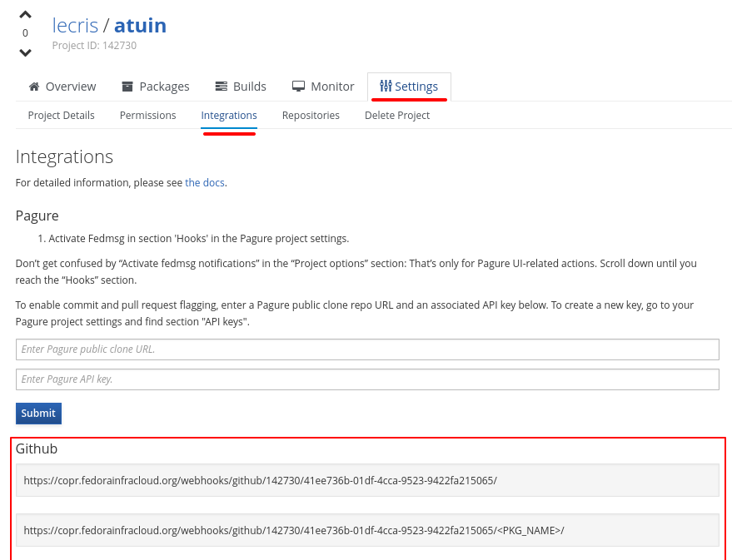
Task: Click the Submit button
Action: (x=38, y=413)
